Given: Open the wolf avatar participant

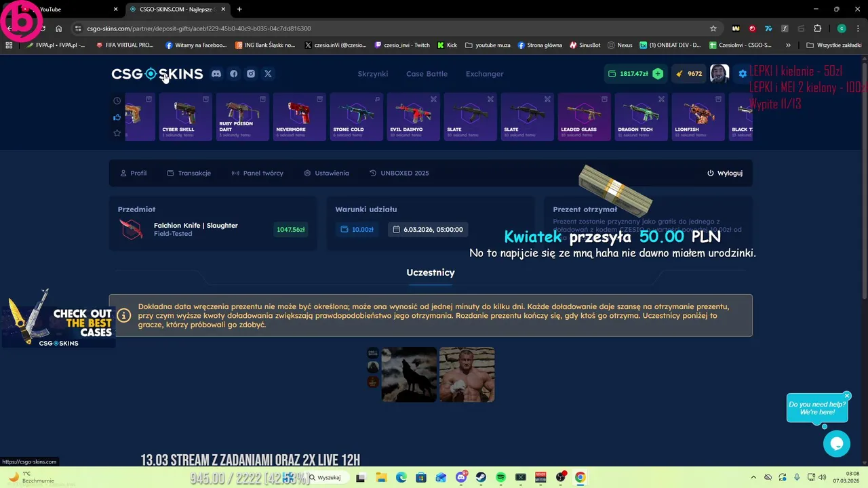Looking at the screenshot, I should coord(409,375).
